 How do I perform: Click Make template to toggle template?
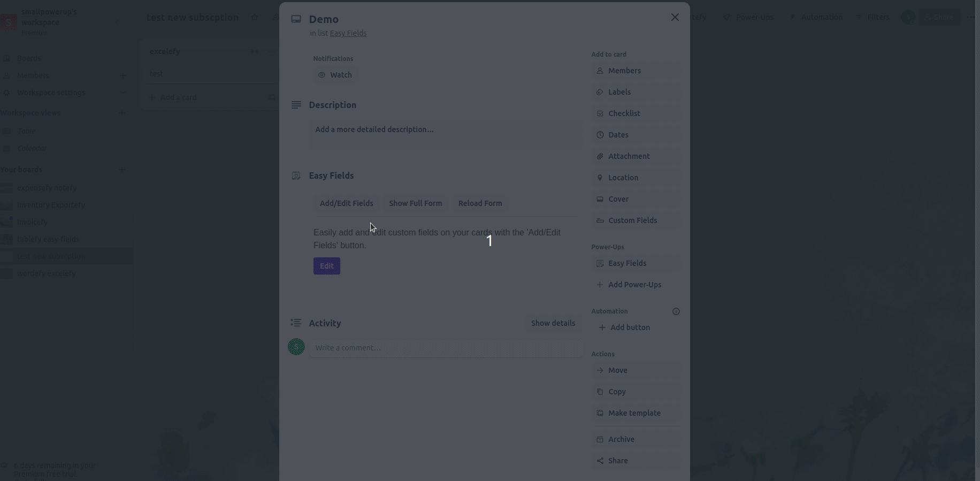point(634,413)
